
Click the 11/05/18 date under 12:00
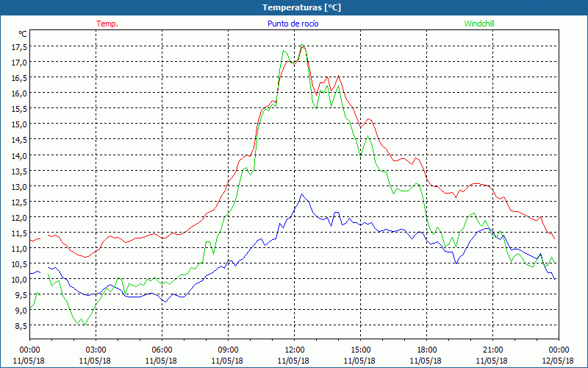pyautogui.click(x=293, y=361)
